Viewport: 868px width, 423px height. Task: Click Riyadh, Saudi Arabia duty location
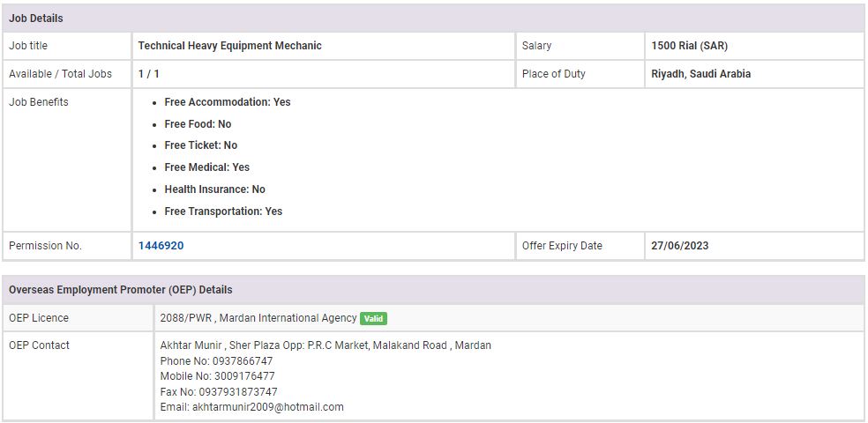[700, 74]
